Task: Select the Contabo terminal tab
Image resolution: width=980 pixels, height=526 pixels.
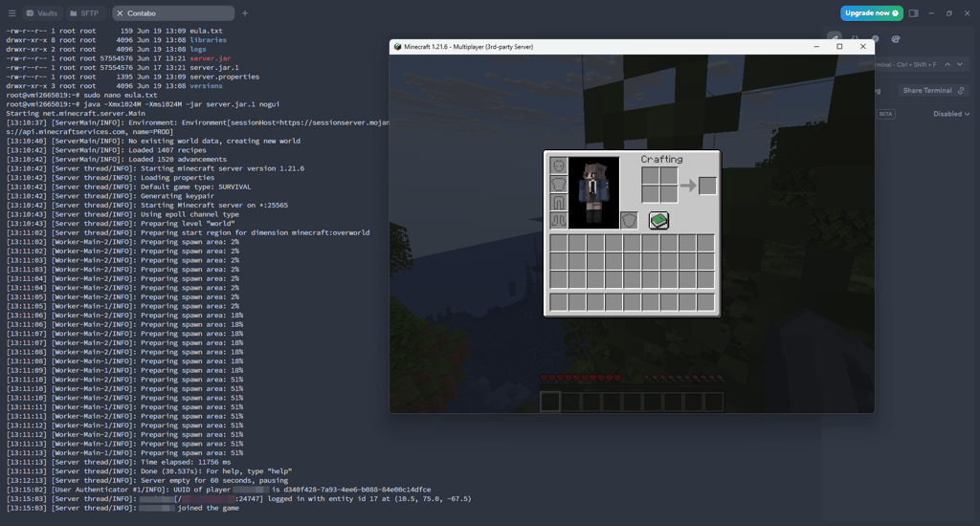Action: tap(174, 13)
